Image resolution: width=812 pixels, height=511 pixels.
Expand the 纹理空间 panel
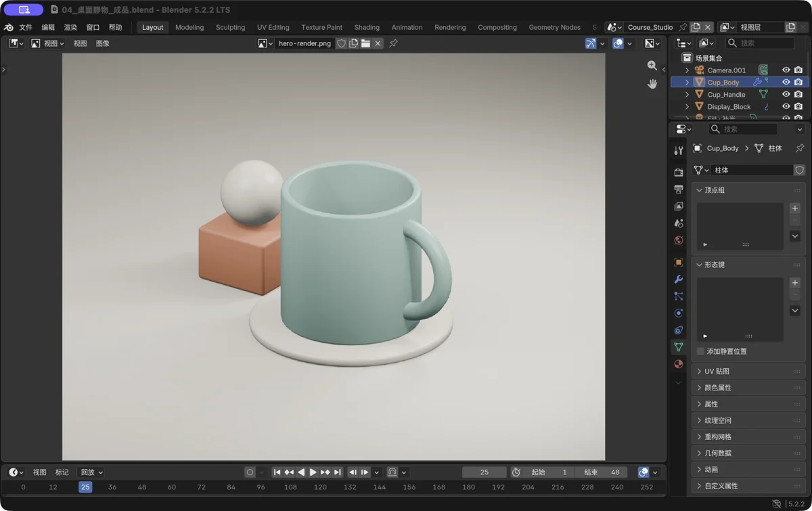coord(748,420)
